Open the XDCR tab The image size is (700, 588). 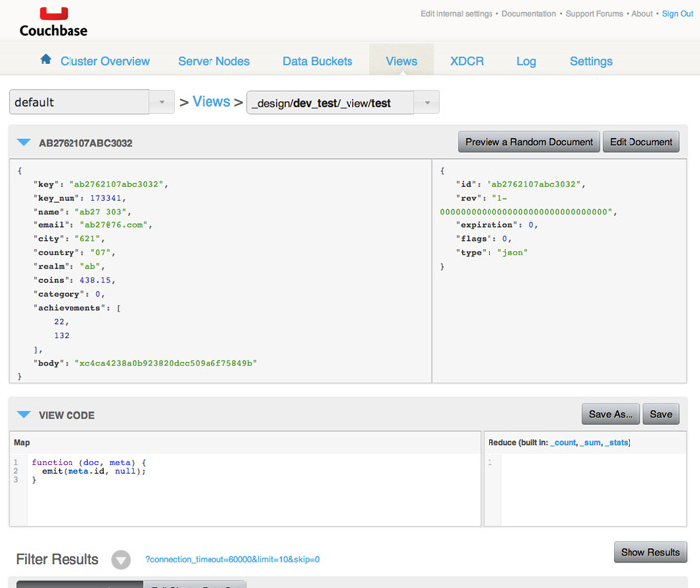[467, 61]
